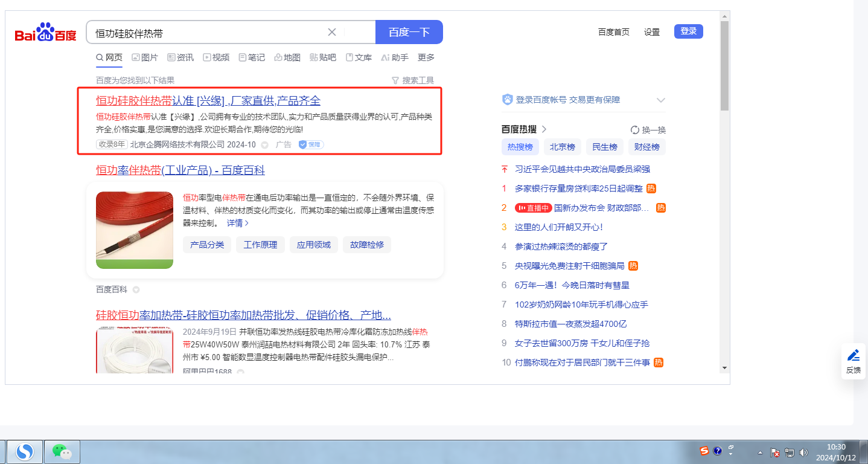868x464 pixels.
Task: Expand the 登录百度帐号 panel chevron
Action: click(660, 100)
